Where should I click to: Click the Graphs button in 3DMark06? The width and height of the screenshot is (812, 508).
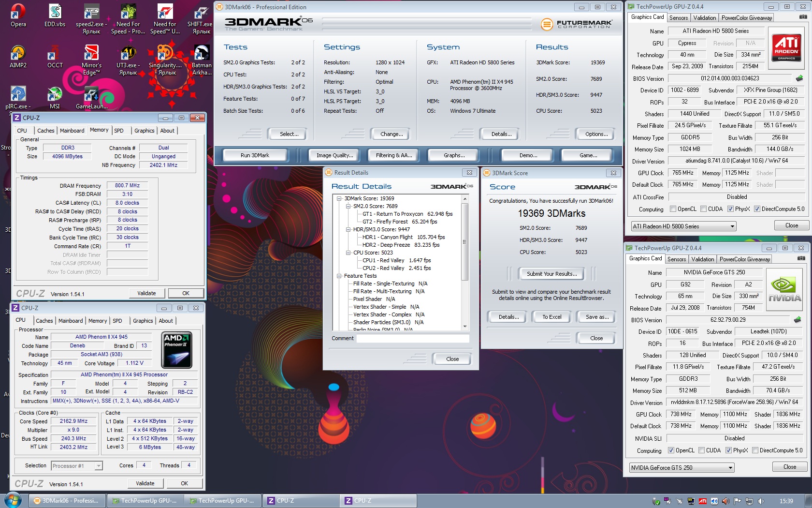(454, 155)
